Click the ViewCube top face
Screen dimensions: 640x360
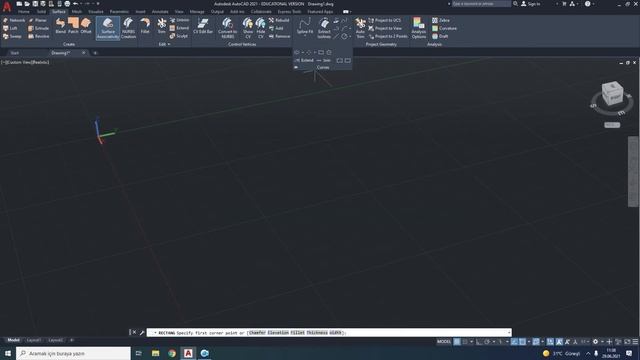(x=612, y=86)
